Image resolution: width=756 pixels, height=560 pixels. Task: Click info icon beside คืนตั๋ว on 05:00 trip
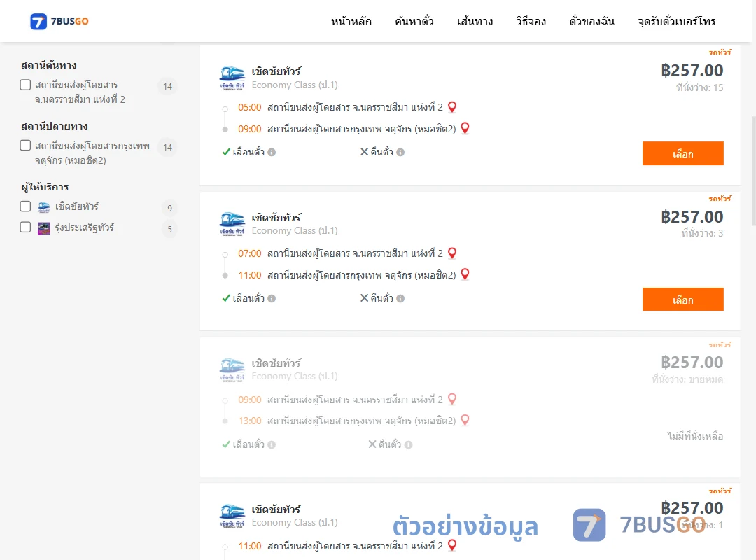click(x=400, y=153)
